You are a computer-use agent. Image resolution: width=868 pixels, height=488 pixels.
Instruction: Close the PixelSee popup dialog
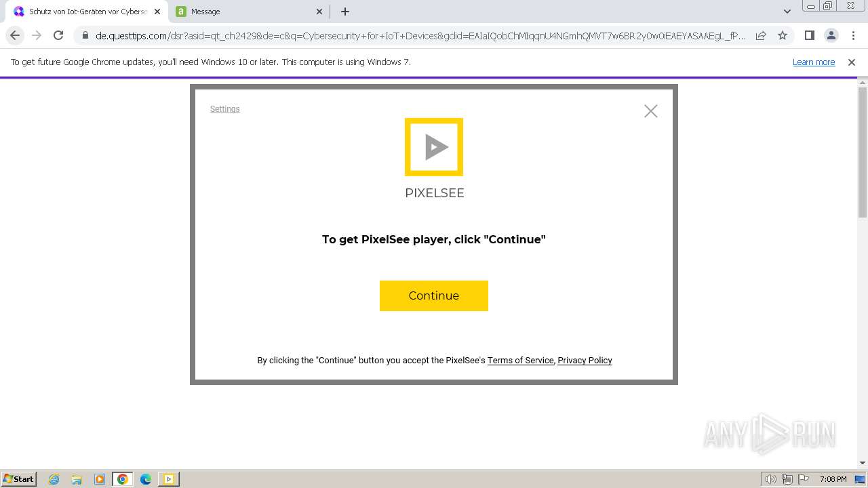(651, 111)
